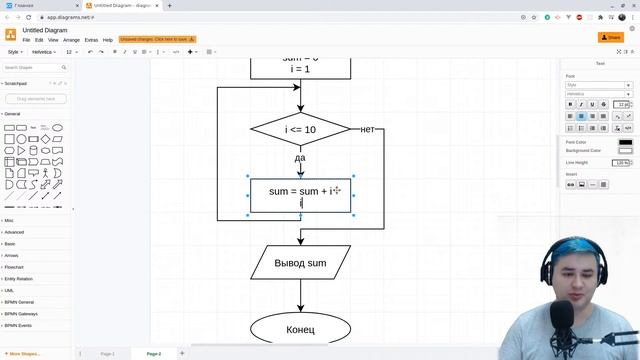
Task: Select the actor stick-figure shape
Action: tap(45, 173)
